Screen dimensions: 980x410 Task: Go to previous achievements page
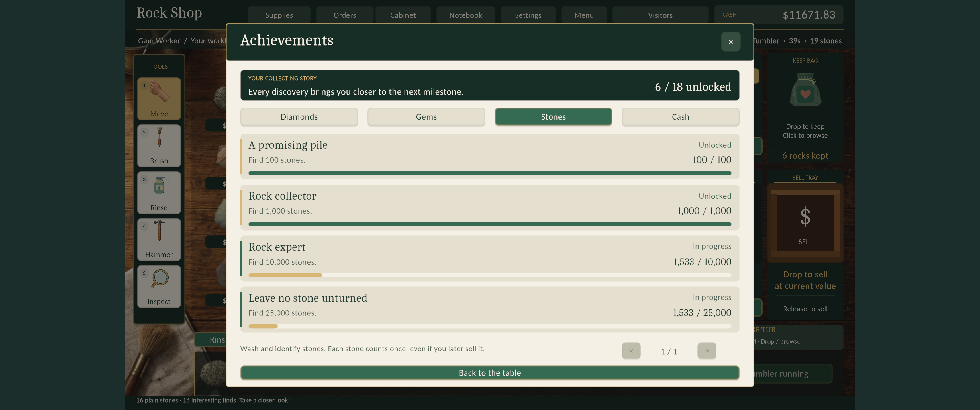click(631, 351)
